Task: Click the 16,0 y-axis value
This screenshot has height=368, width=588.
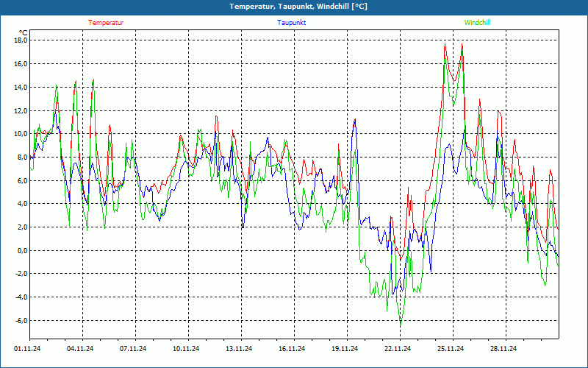Action: [21, 64]
